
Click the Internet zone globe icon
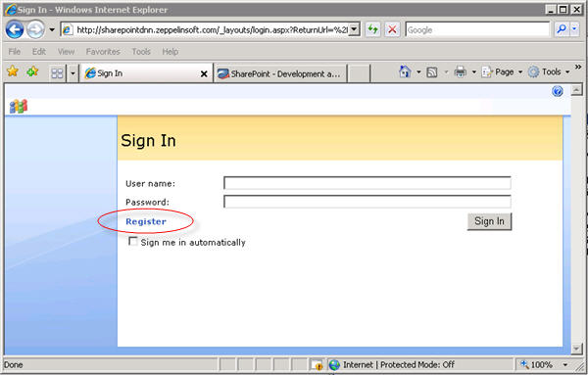point(334,364)
